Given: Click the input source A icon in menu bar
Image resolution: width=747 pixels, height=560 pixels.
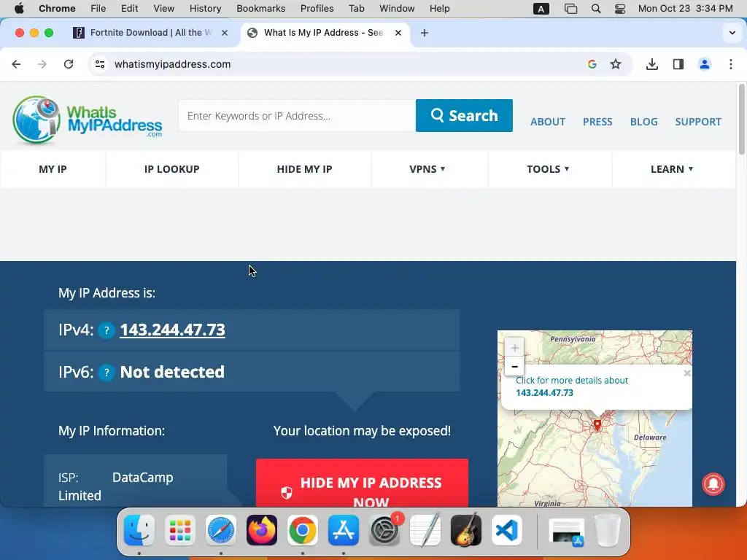Looking at the screenshot, I should [x=541, y=9].
